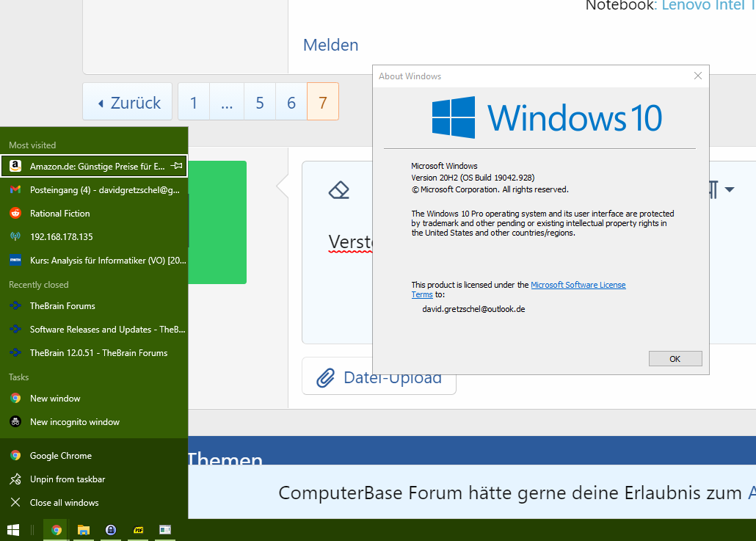Viewport: 756px width, 541px height.
Task: Click OK in About Windows dialog
Action: [x=675, y=359]
